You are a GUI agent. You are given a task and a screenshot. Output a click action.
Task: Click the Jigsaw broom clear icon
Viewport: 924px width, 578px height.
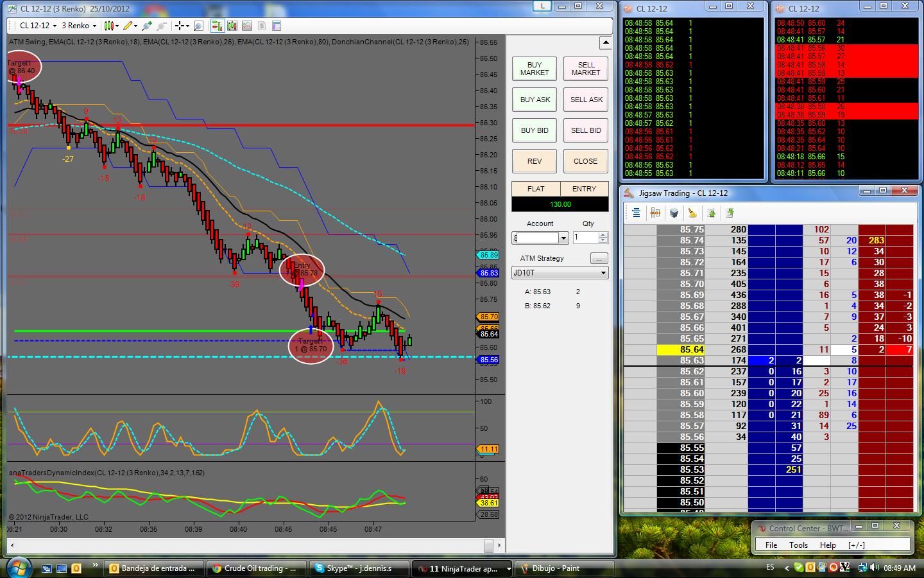pyautogui.click(x=692, y=213)
